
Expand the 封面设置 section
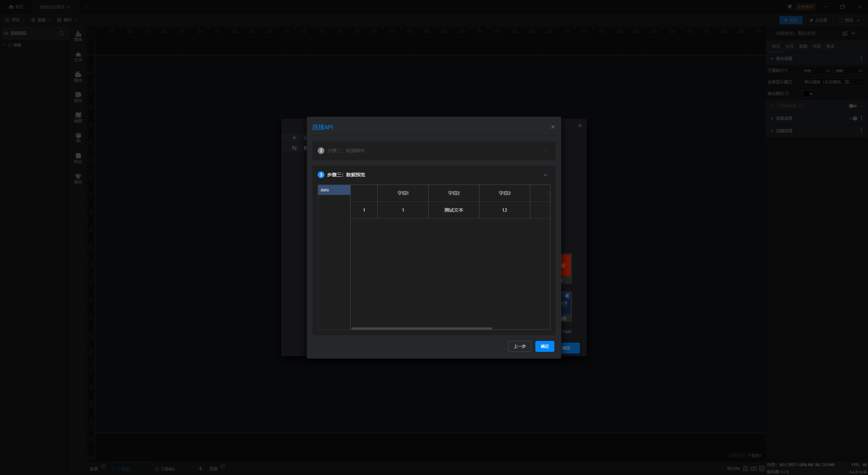(784, 131)
